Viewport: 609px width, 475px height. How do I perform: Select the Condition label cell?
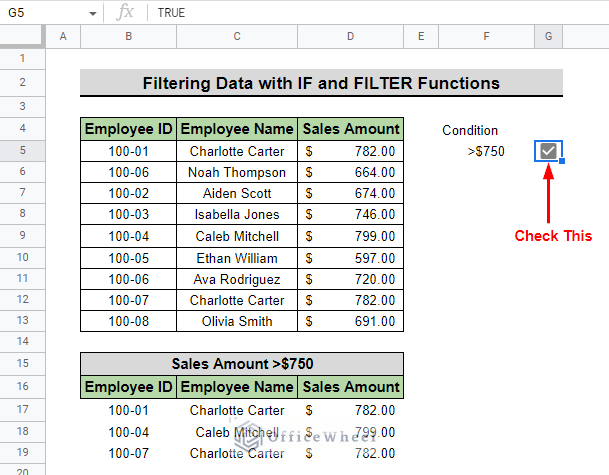click(x=470, y=130)
